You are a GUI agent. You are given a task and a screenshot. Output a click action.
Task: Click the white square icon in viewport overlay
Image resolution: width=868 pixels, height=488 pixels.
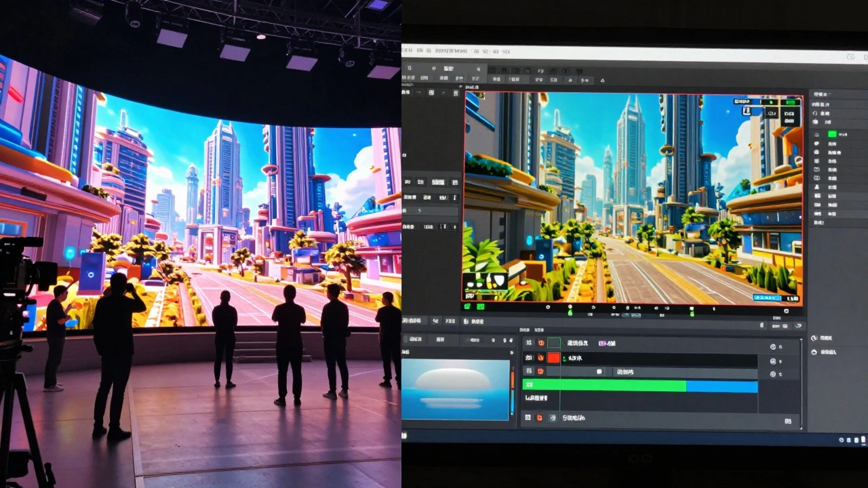(747, 110)
